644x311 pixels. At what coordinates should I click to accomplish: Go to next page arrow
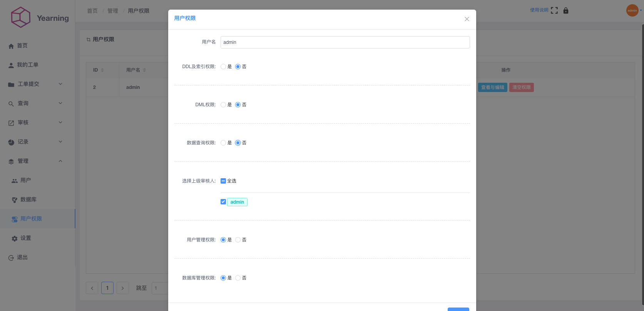(x=123, y=288)
